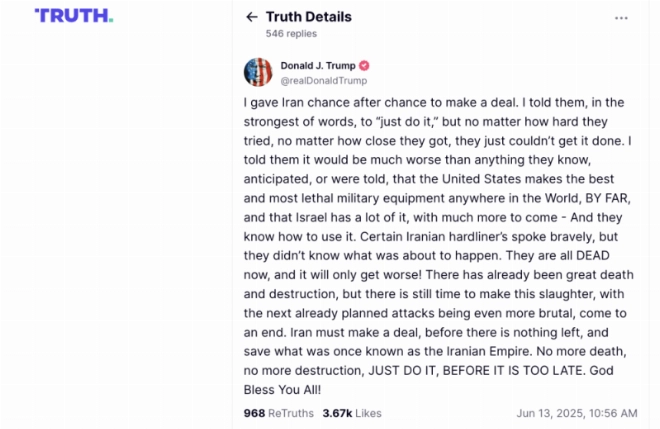The width and height of the screenshot is (660, 429).
Task: Click "They are all DEAD" sentence
Action: tap(558, 256)
